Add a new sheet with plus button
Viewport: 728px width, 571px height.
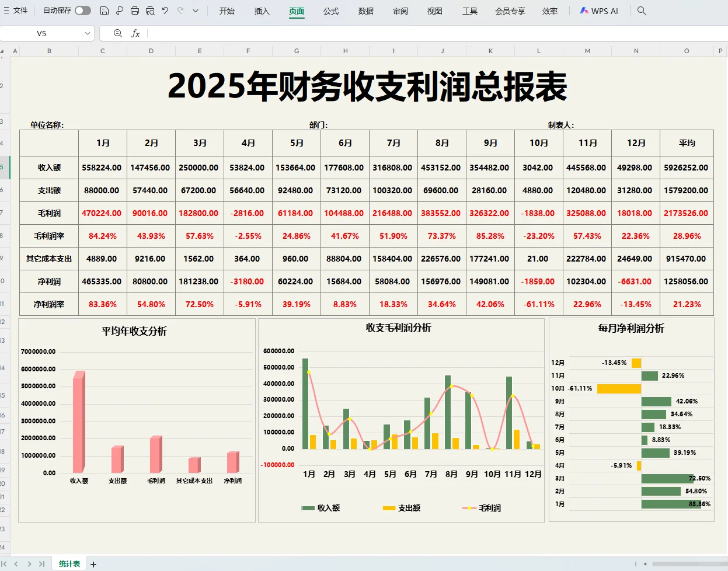pos(93,565)
